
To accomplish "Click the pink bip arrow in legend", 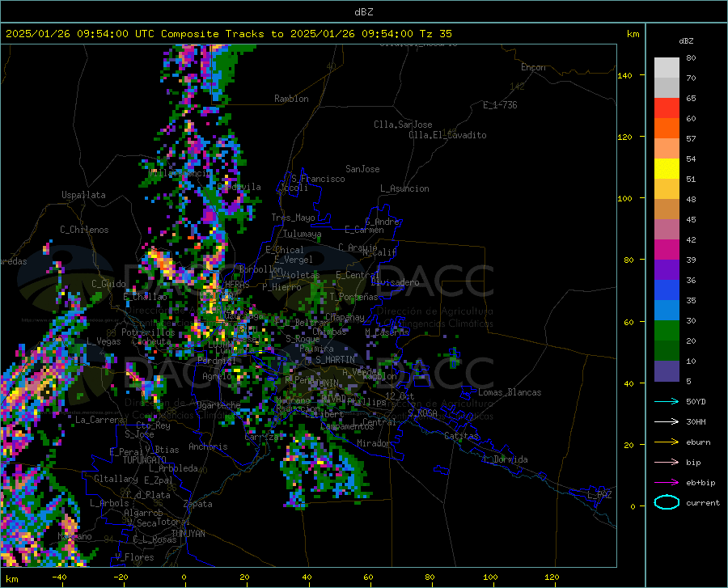I will [x=667, y=463].
